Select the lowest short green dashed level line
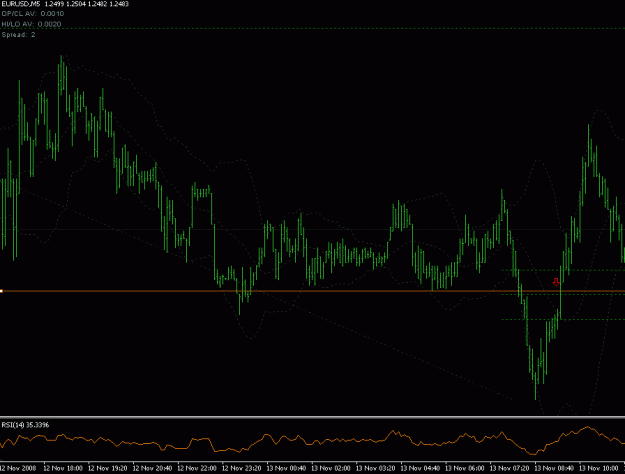625x474 pixels. point(563,319)
